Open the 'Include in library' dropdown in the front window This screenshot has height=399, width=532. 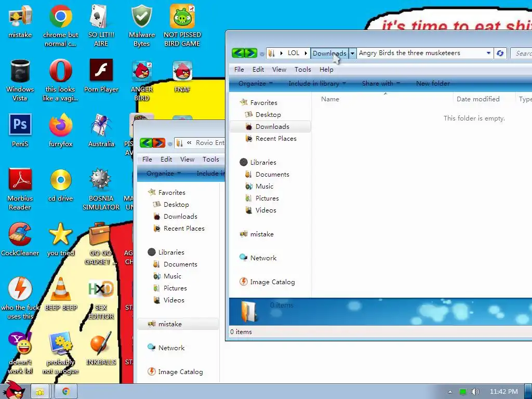(x=317, y=84)
